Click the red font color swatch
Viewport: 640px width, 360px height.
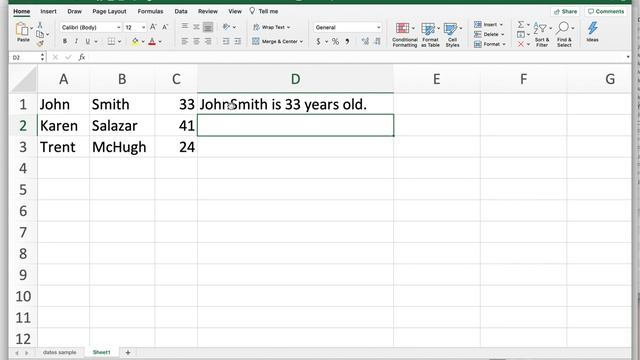point(152,41)
